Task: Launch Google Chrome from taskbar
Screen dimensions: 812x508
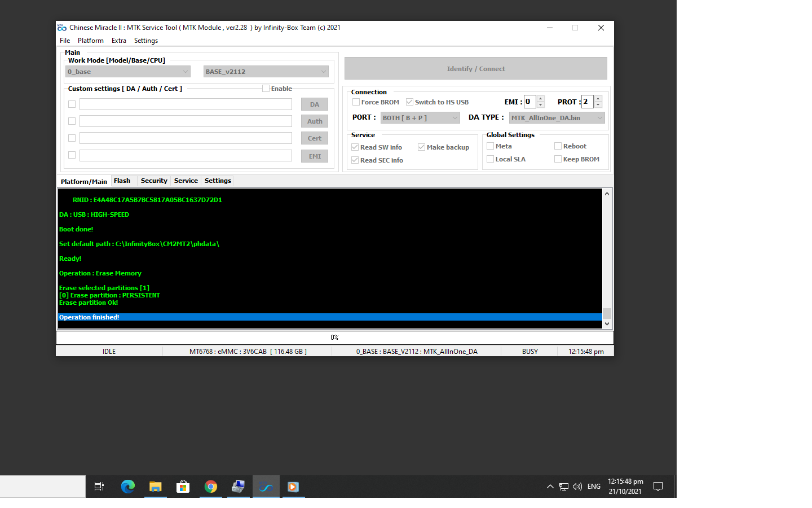Action: coord(211,487)
